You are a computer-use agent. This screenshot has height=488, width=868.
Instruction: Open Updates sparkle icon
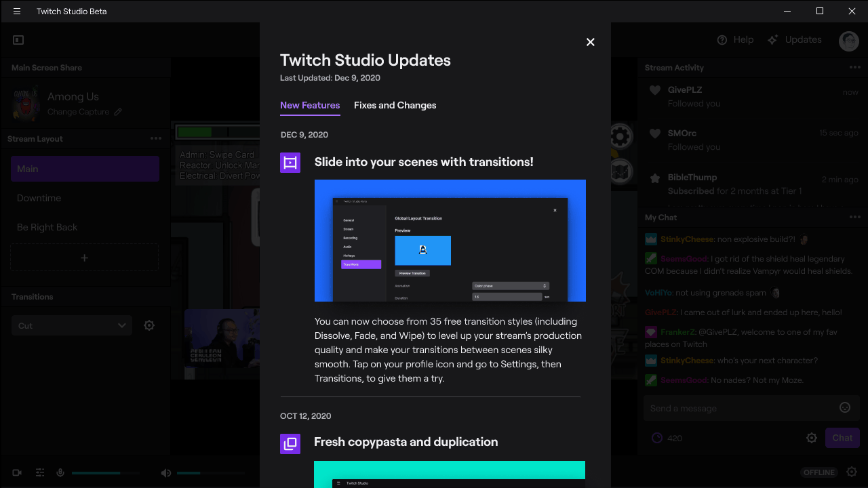click(772, 40)
